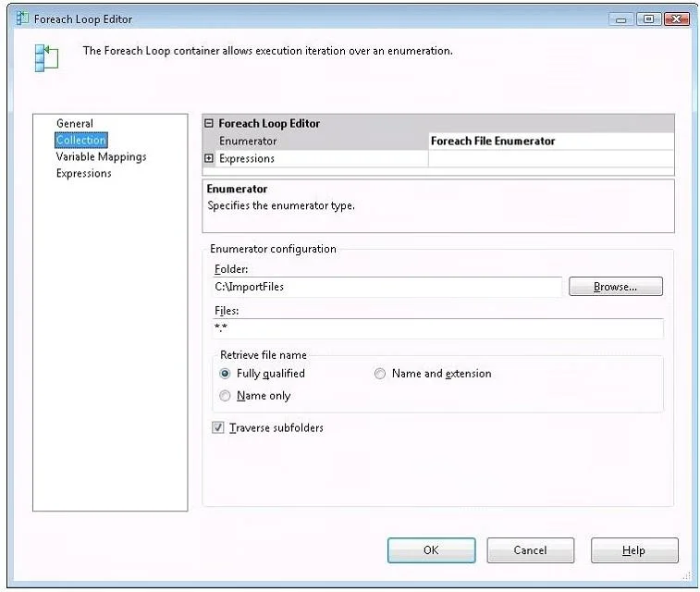Viewport: 700px width, 592px height.
Task: Close the Foreach Loop Editor window
Action: coord(676,18)
